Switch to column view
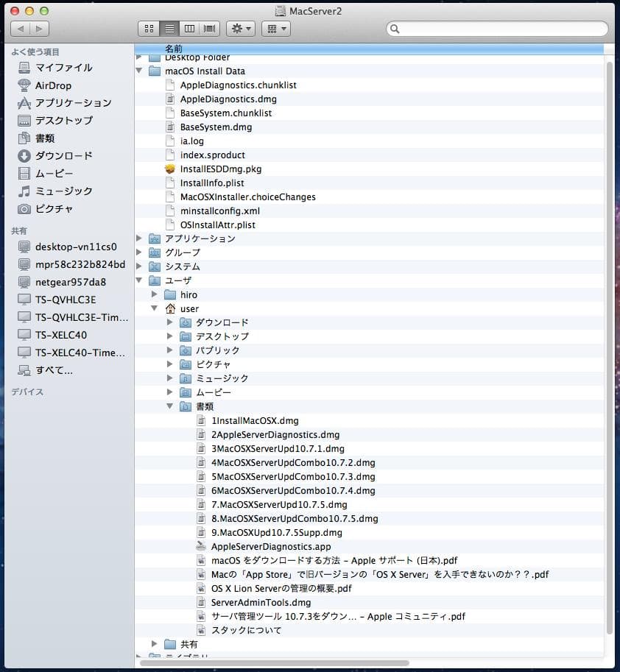 coord(189,28)
